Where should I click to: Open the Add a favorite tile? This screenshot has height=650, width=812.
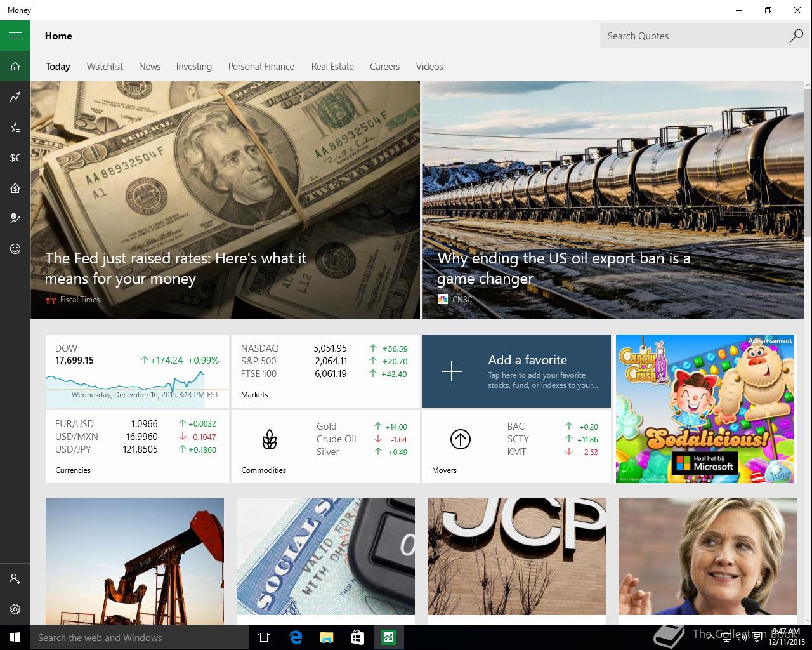click(x=516, y=371)
